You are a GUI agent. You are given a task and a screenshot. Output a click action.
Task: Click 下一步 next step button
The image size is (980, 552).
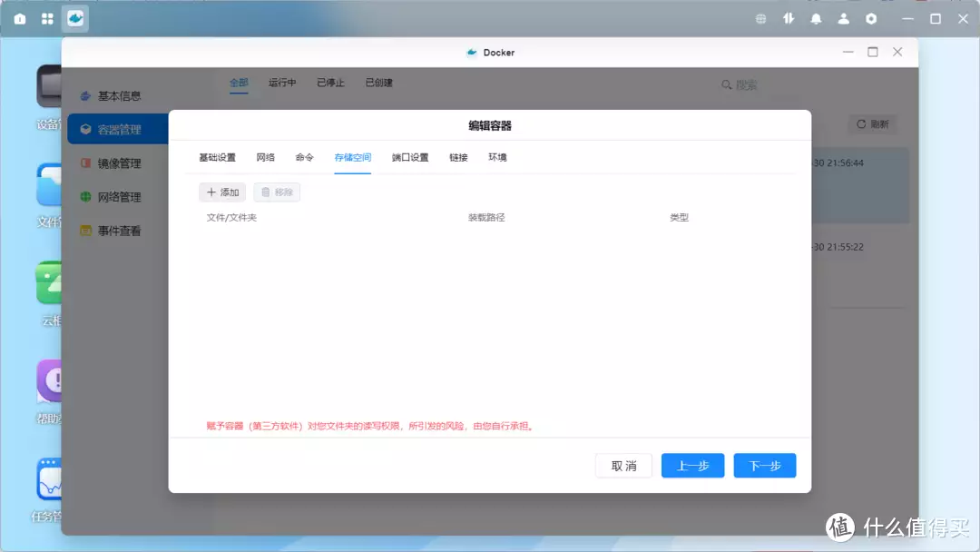tap(765, 466)
